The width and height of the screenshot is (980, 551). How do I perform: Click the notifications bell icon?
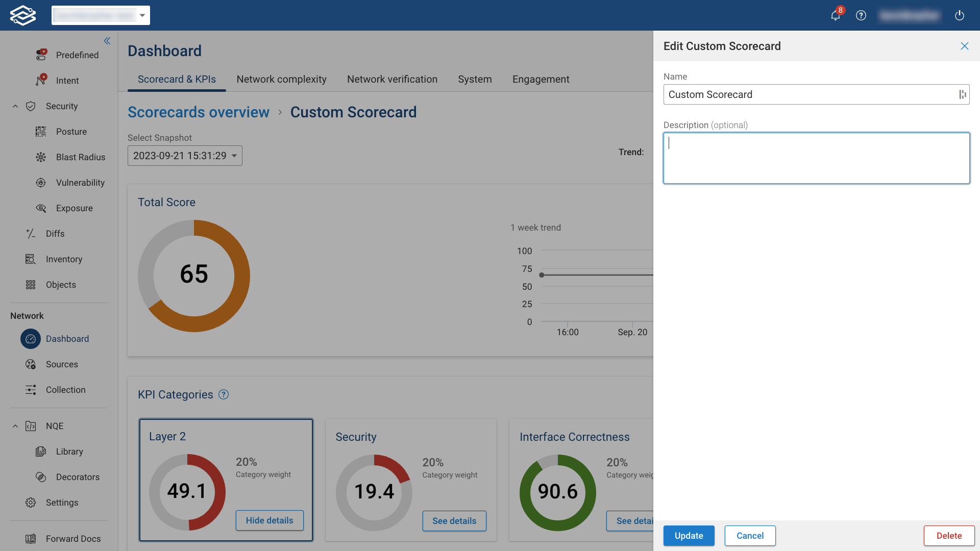[x=835, y=15]
